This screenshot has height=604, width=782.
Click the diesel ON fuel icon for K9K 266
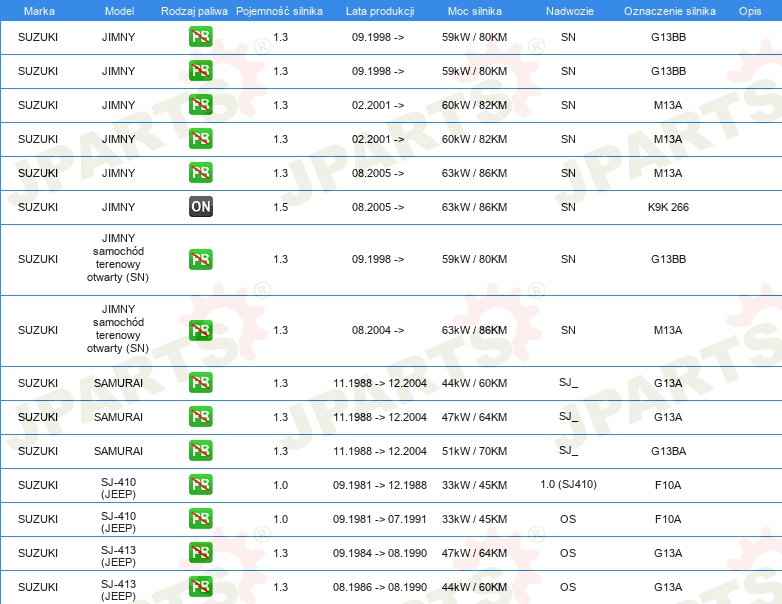[x=200, y=206]
